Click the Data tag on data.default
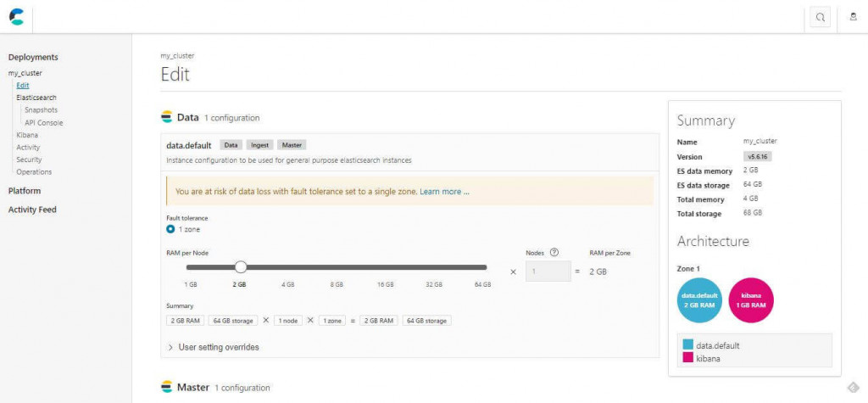The width and height of the screenshot is (868, 403). 231,145
